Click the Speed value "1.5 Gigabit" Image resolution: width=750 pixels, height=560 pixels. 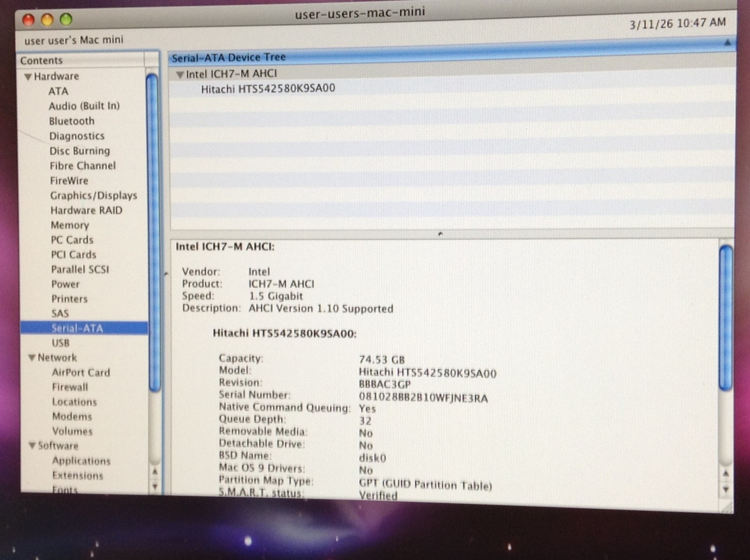[276, 296]
